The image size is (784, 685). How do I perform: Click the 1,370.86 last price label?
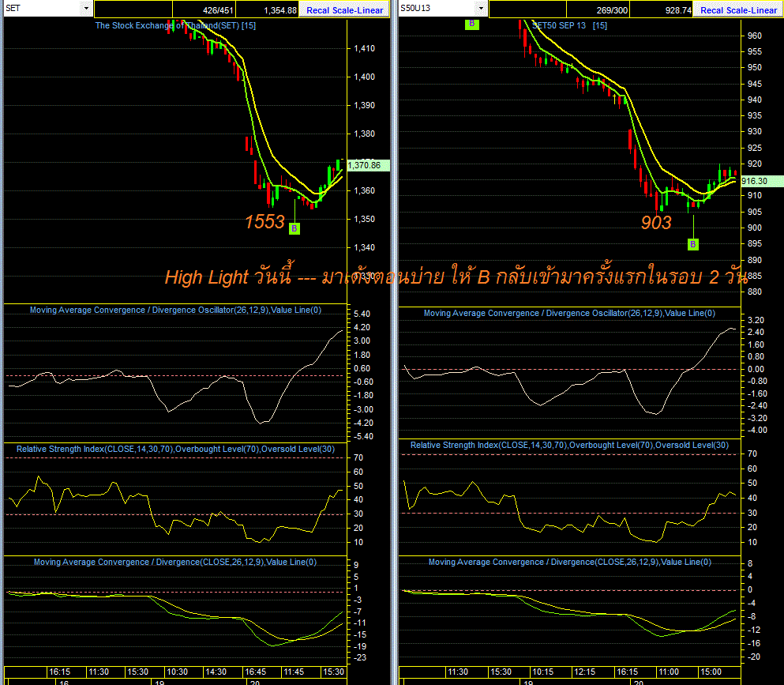coord(368,165)
